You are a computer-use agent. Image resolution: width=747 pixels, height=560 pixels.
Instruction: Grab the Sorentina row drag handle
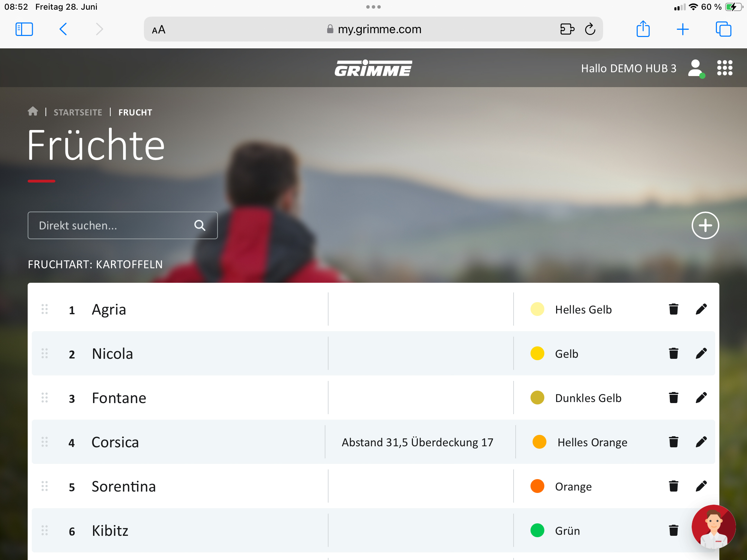click(45, 486)
